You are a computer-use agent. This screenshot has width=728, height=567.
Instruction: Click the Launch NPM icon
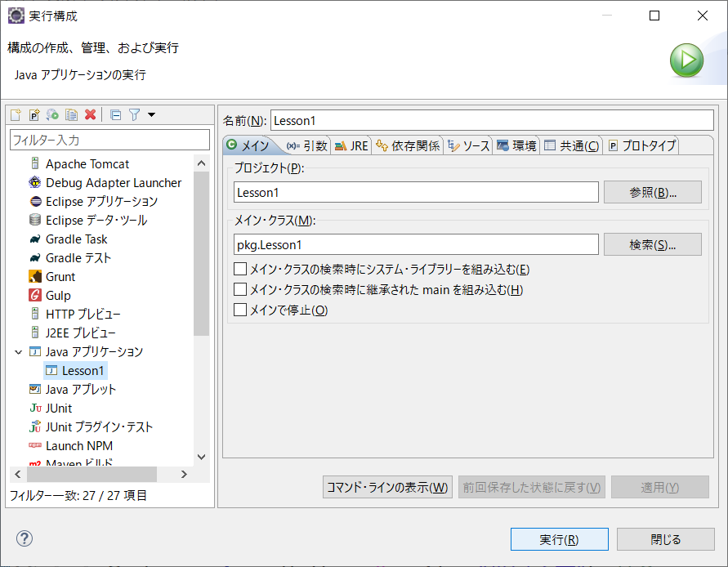[x=35, y=445]
